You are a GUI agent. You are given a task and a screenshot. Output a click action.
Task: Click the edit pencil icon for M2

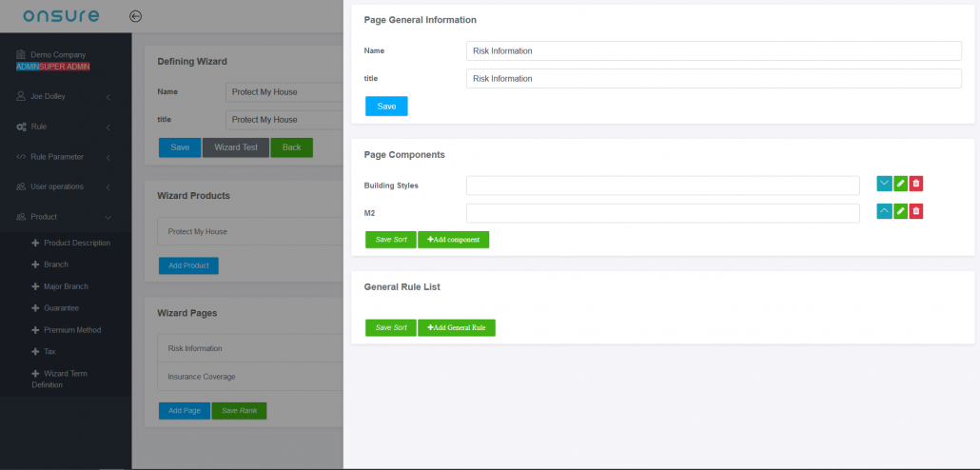[900, 211]
